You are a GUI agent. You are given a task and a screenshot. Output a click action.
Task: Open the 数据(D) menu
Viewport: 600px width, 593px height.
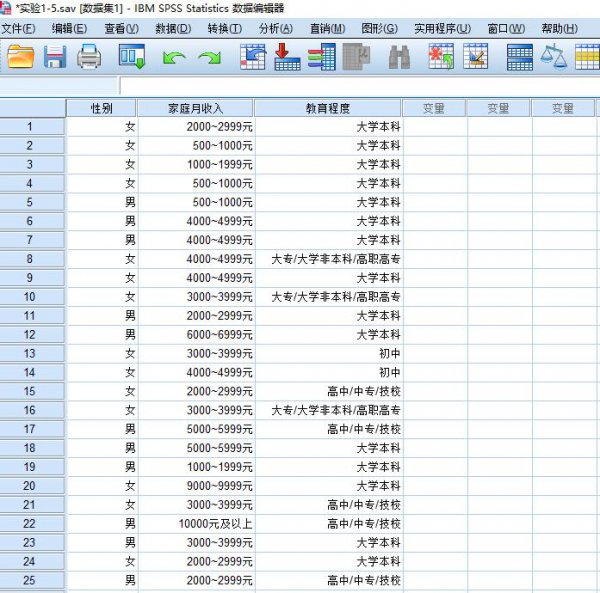(x=173, y=29)
